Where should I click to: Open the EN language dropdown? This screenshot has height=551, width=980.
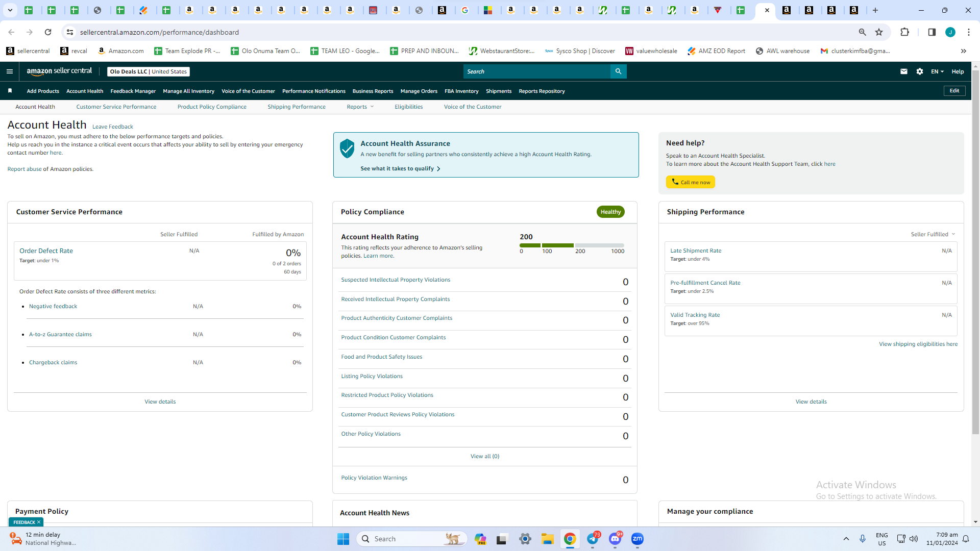tap(937, 71)
